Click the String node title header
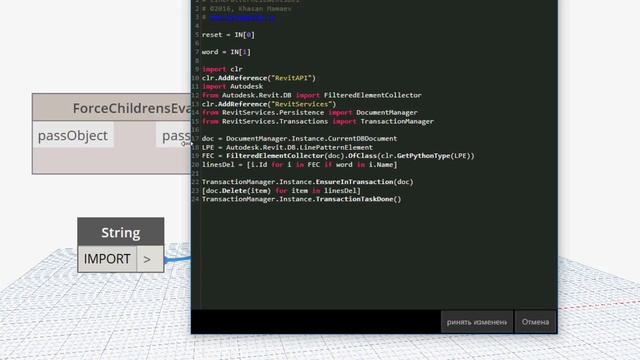 [121, 232]
